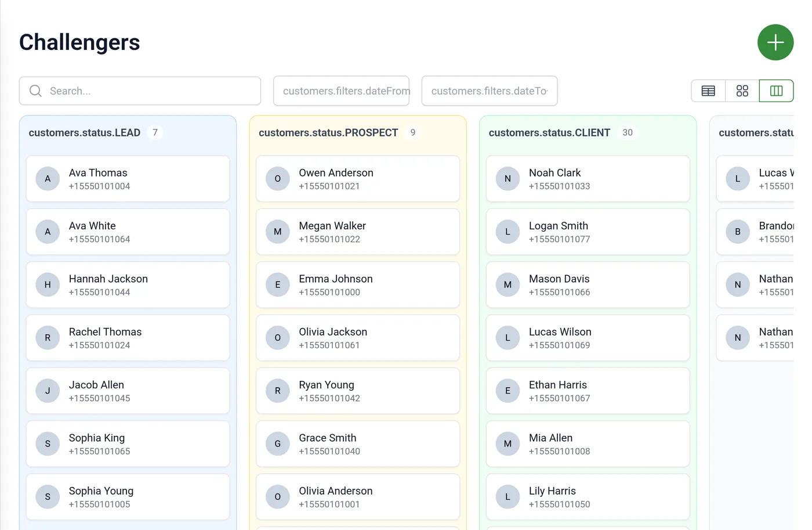Image resolution: width=812 pixels, height=530 pixels.
Task: Open Megan Walker's prospect card
Action: click(358, 232)
